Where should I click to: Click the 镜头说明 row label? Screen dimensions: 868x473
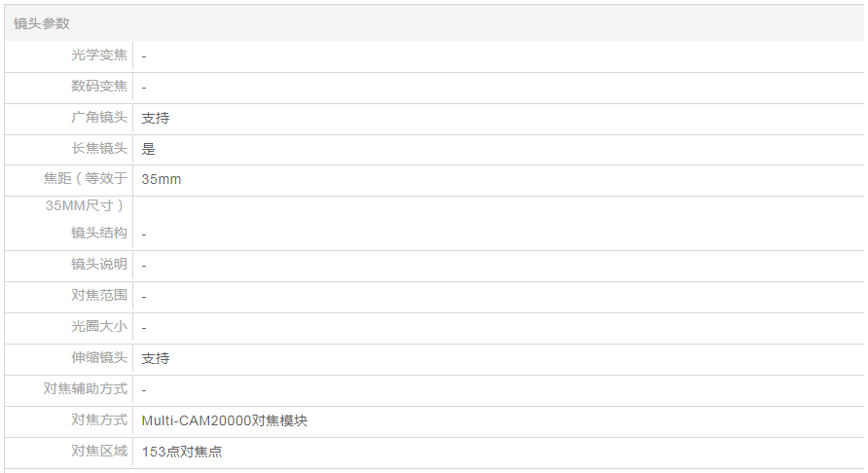tap(98, 265)
